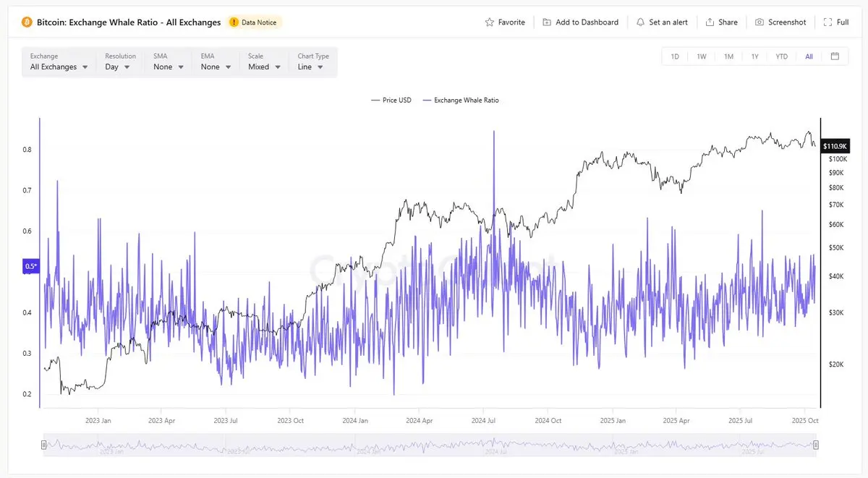Open the Scale Mixed dropdown
Image resolution: width=868 pixels, height=478 pixels.
tap(264, 62)
